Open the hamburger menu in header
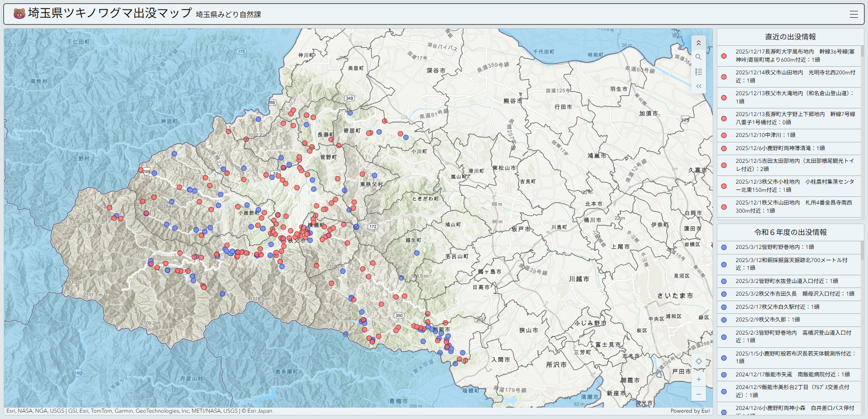868x419 pixels. point(853,14)
